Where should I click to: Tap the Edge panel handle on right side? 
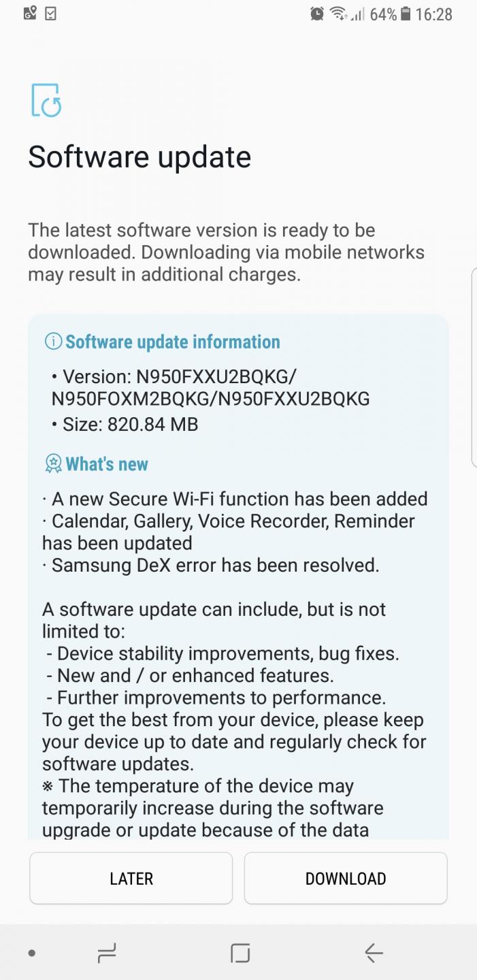[x=474, y=367]
